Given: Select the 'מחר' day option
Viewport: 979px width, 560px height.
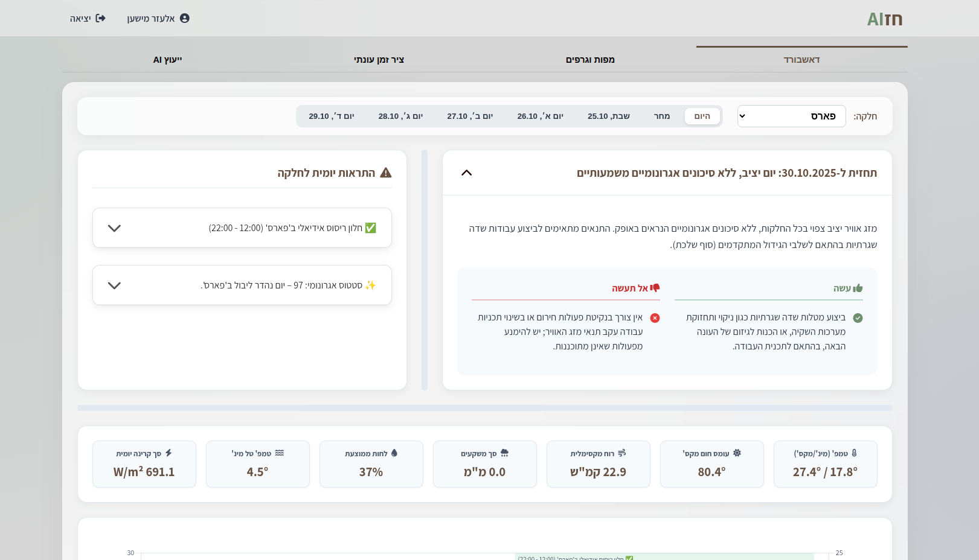Looking at the screenshot, I should (662, 116).
